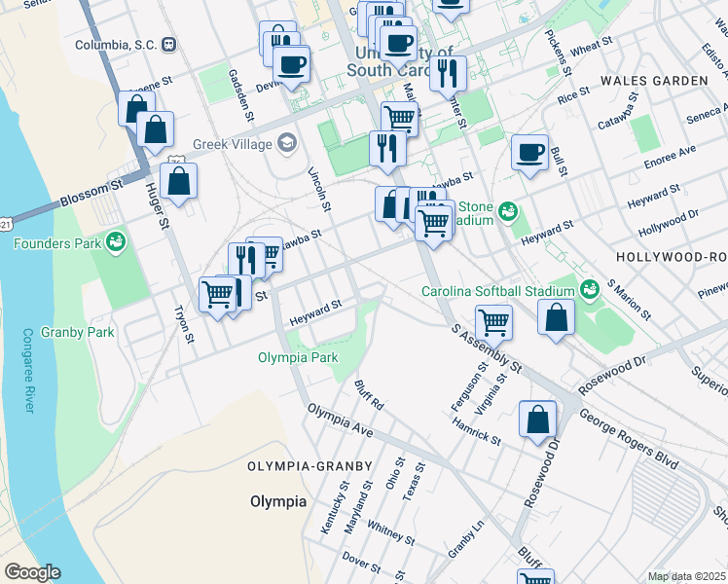Click the Whitney St label

391,532
